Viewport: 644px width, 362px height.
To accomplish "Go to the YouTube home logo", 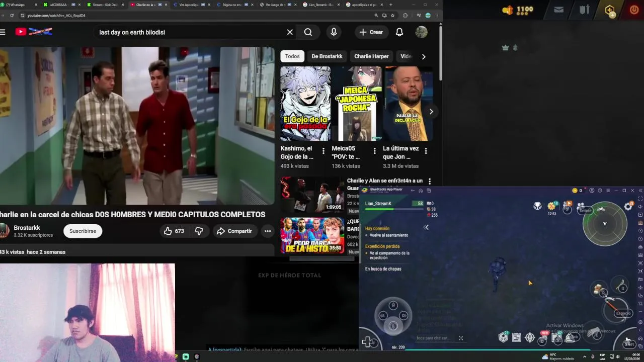I will point(34,32).
